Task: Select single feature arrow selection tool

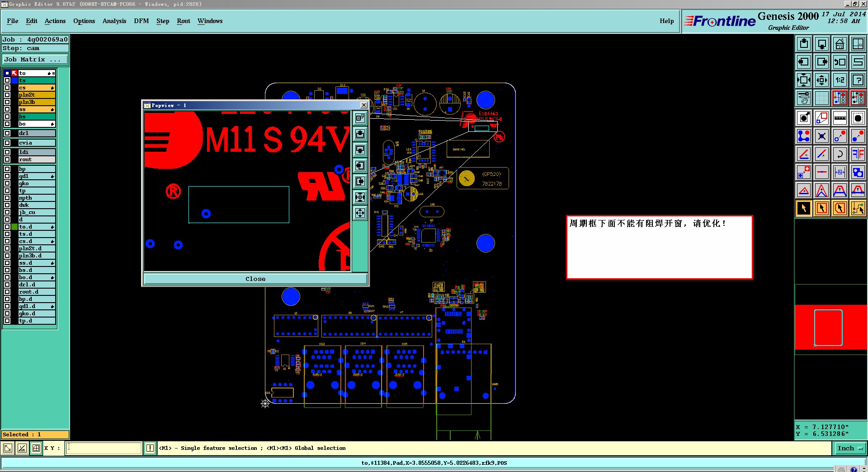Action: (804, 208)
